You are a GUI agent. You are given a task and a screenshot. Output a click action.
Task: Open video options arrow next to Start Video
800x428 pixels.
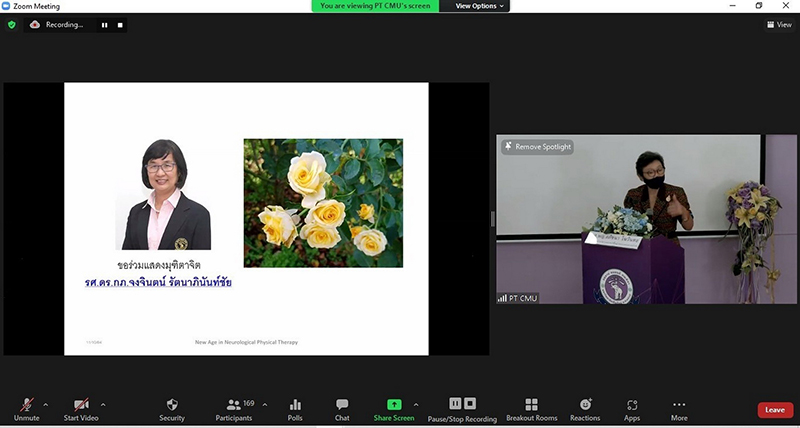[103, 405]
